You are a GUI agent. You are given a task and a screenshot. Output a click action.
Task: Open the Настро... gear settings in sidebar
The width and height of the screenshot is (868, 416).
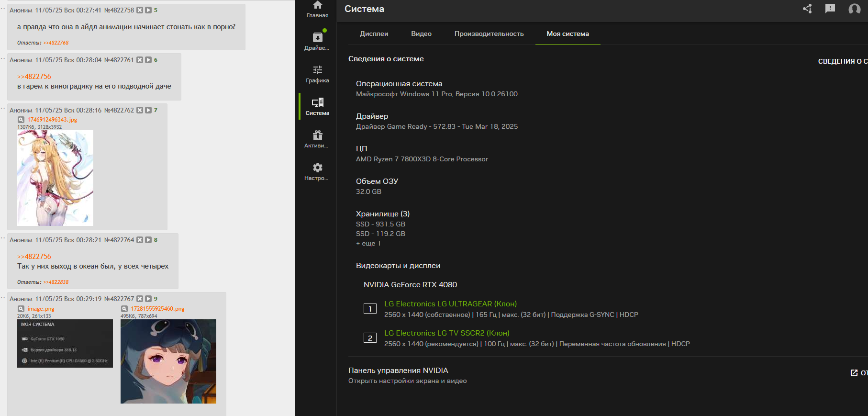(317, 171)
